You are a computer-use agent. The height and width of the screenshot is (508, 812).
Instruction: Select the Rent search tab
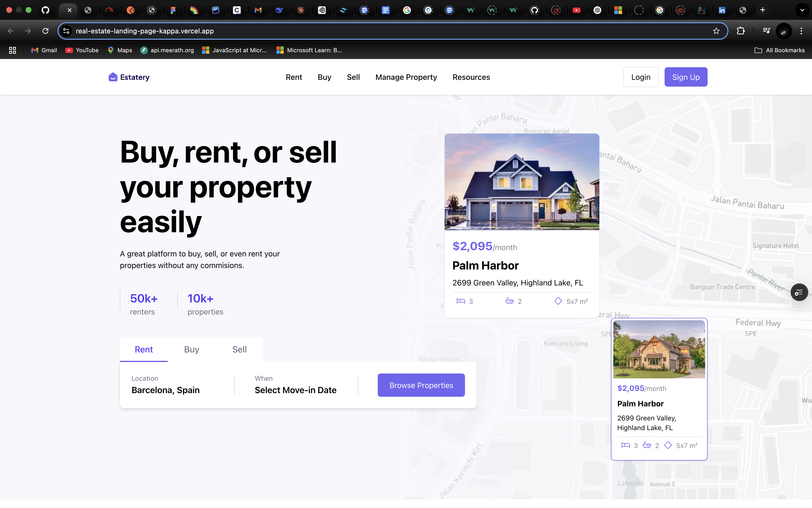coord(144,349)
